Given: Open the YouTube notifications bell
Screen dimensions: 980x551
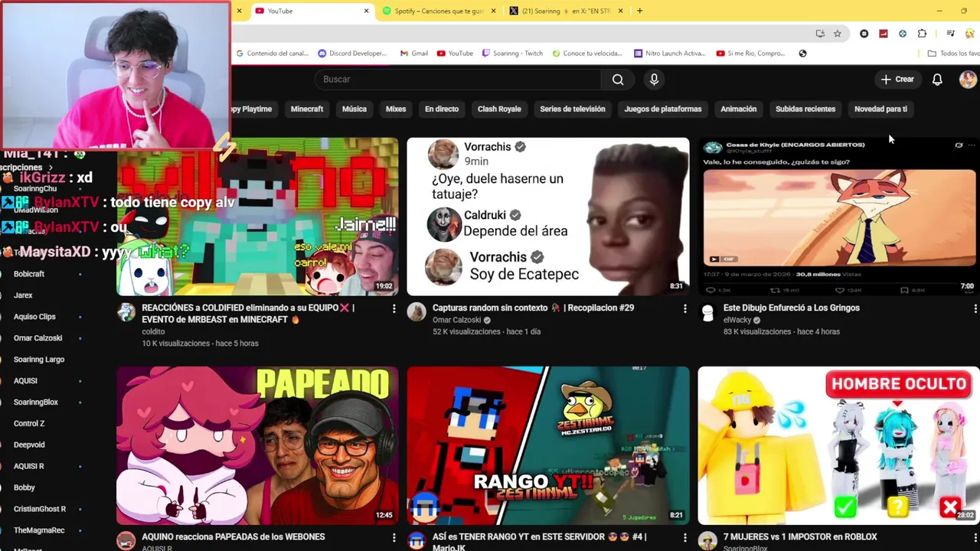Looking at the screenshot, I should [x=937, y=80].
